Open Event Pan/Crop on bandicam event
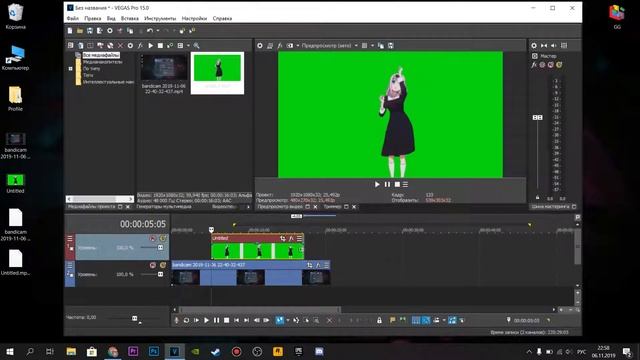Screen dimensions: 640x360 coord(309,265)
